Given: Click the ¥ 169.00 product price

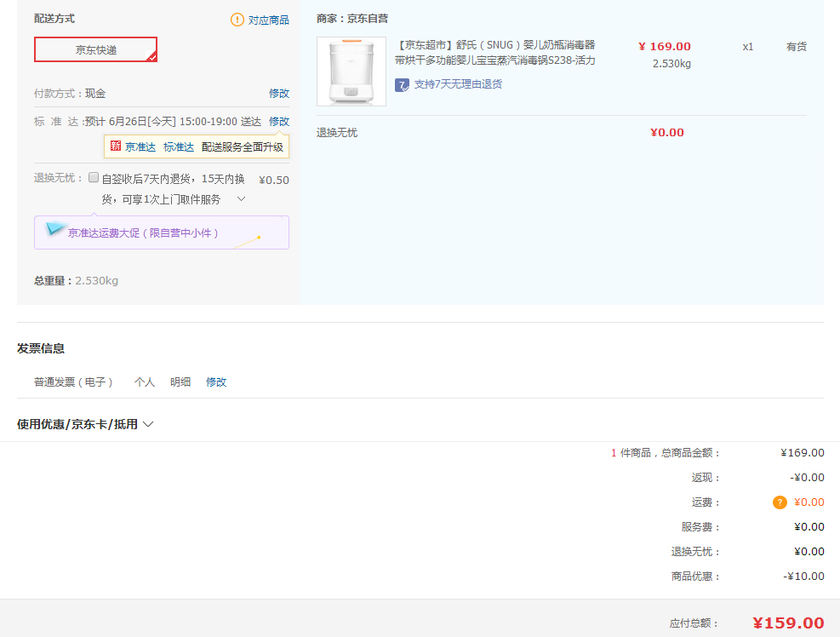Looking at the screenshot, I should pyautogui.click(x=665, y=46).
